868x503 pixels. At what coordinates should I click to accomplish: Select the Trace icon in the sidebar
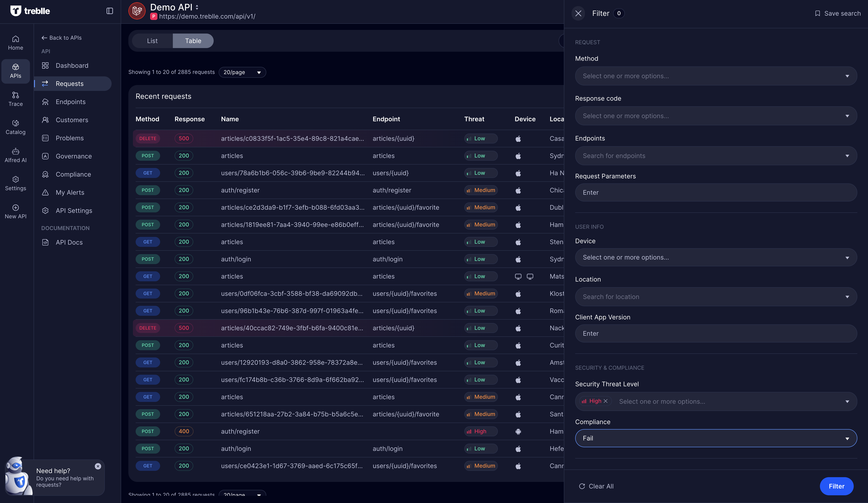point(15,98)
